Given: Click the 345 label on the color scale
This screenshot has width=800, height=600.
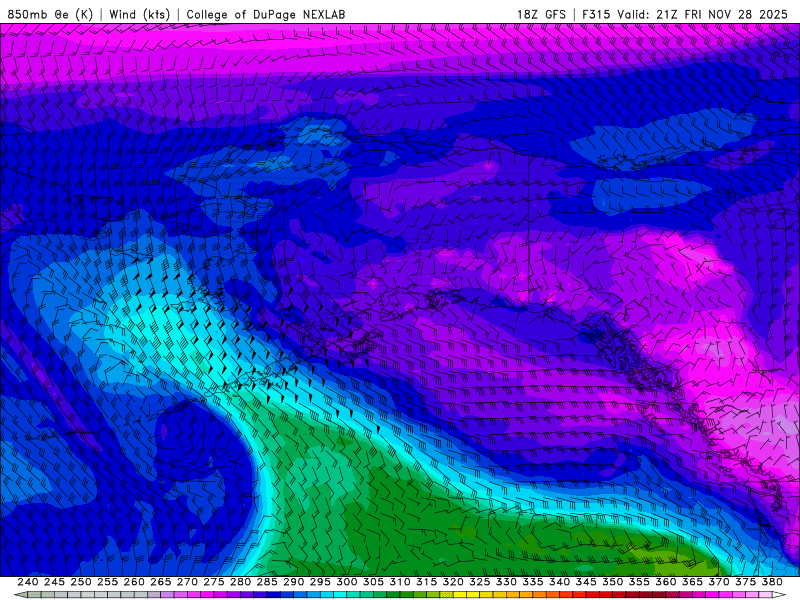Looking at the screenshot, I should [x=586, y=582].
